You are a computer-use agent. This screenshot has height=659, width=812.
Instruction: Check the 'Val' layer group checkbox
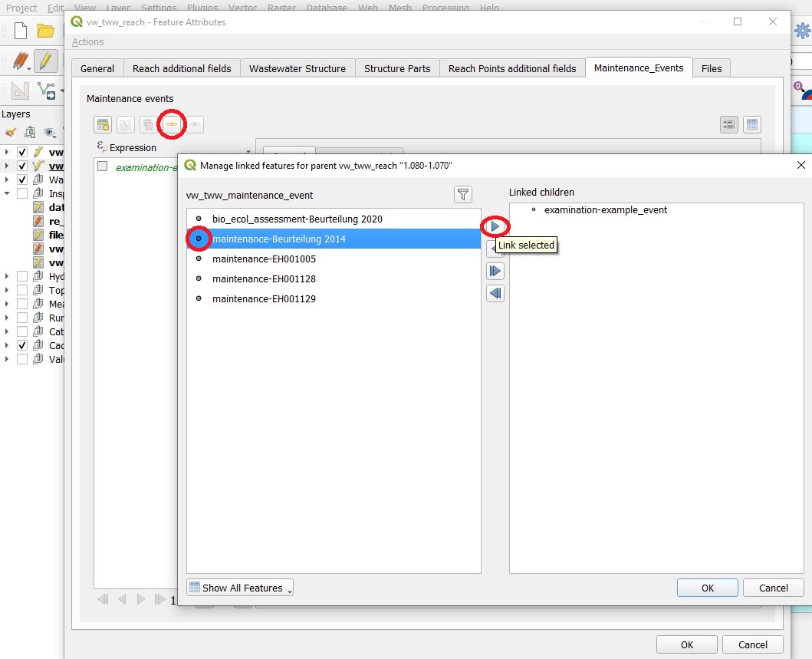[22, 359]
